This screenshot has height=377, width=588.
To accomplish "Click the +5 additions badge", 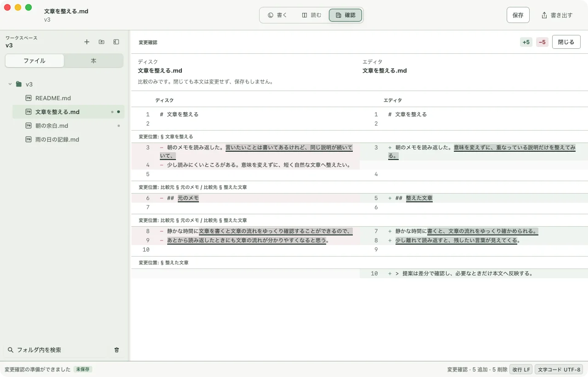I will [526, 42].
